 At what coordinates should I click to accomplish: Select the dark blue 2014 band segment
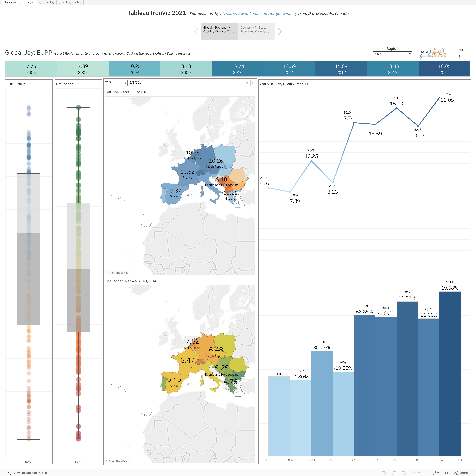[x=444, y=69]
